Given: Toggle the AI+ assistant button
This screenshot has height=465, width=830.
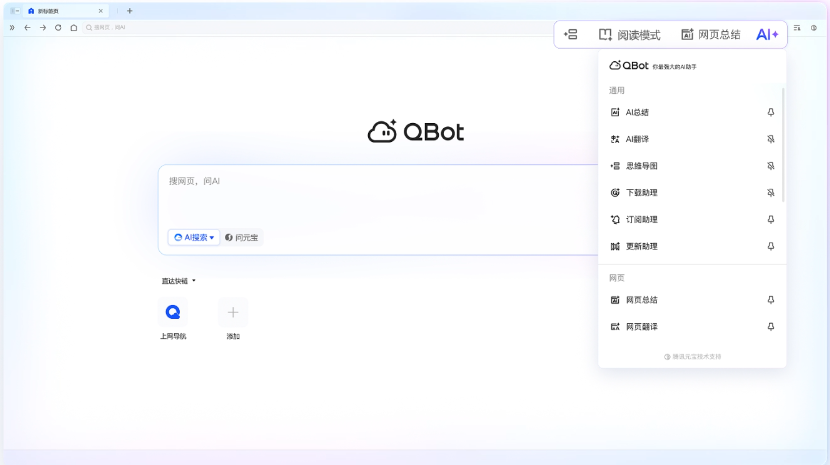Looking at the screenshot, I should point(767,34).
